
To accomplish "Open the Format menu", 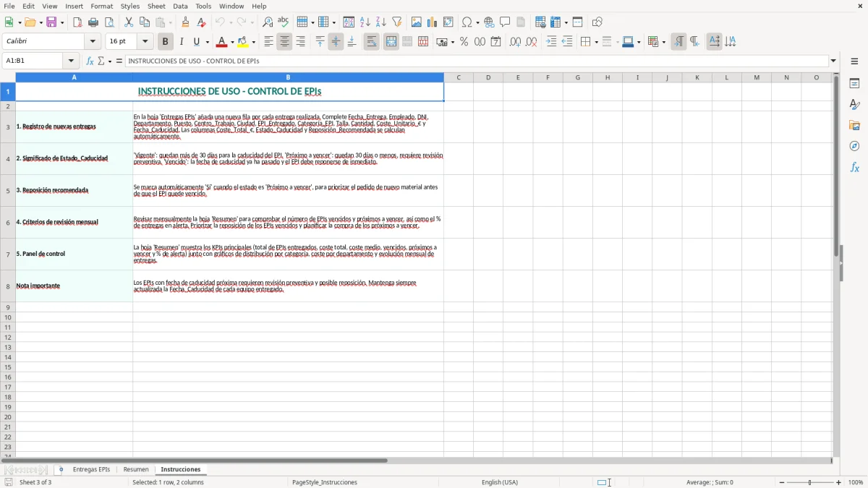I will click(x=101, y=6).
